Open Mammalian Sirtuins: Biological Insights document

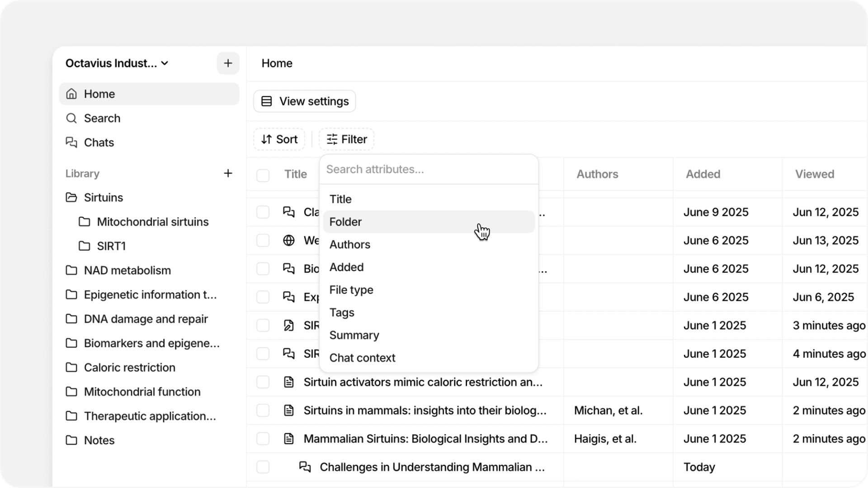pyautogui.click(x=425, y=439)
